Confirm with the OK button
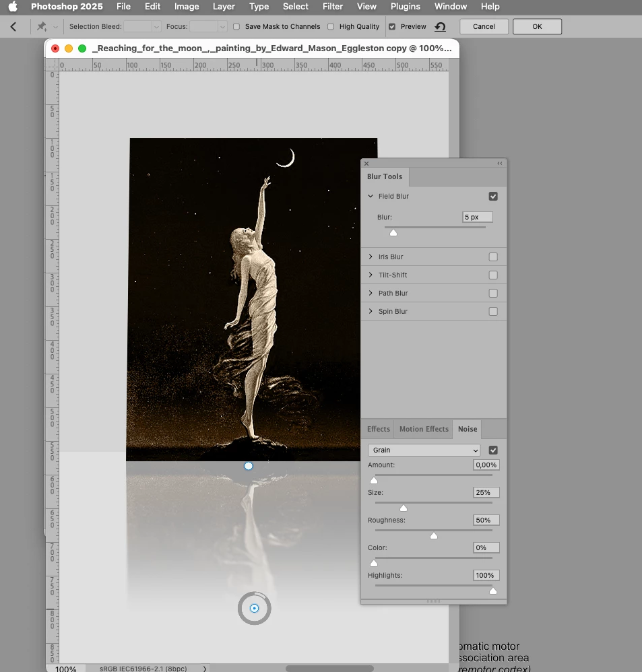The image size is (642, 672). (538, 26)
